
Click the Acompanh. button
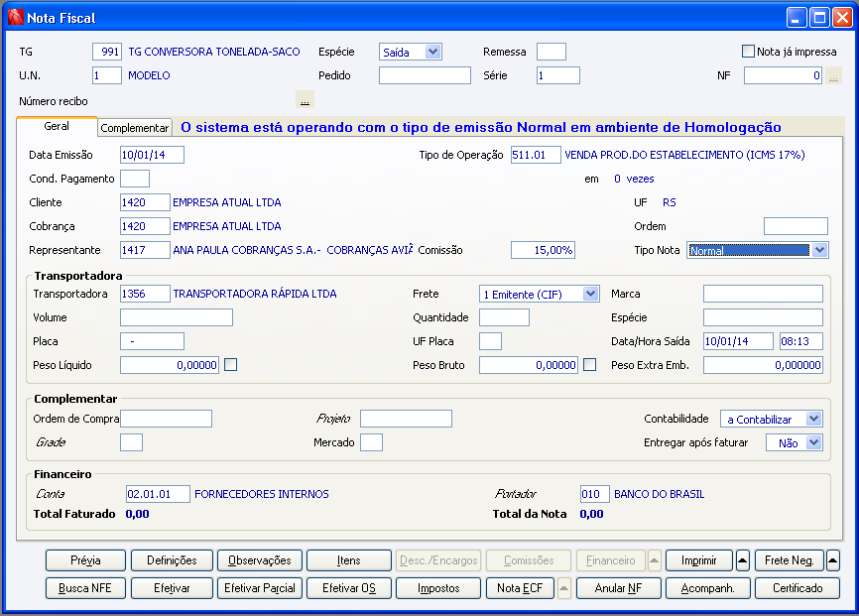pos(708,588)
